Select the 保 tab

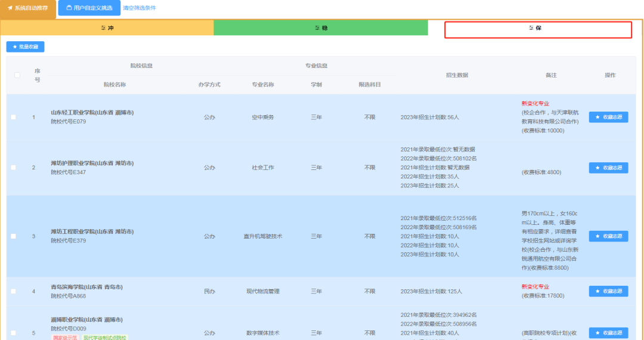click(x=537, y=29)
